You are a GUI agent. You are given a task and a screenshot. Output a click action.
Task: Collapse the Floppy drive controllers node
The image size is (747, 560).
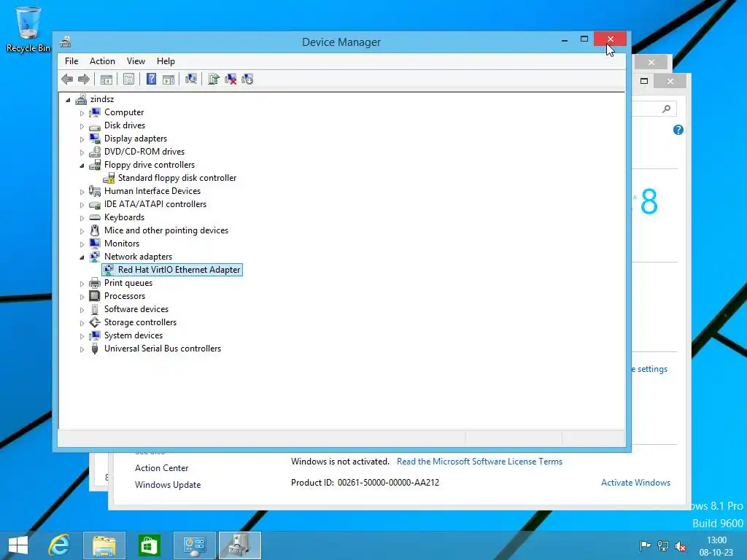[x=82, y=166]
